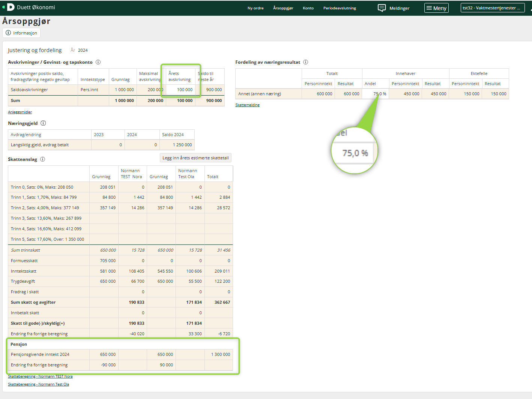This screenshot has height=399, width=532.
Task: Open the Skattemelding link
Action: 247,105
